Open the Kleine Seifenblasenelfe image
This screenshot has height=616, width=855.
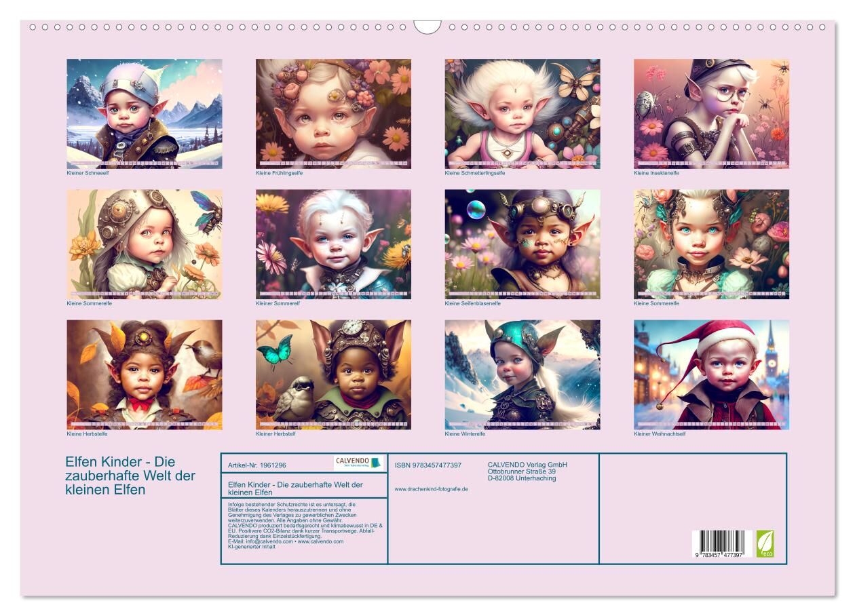[x=522, y=244]
